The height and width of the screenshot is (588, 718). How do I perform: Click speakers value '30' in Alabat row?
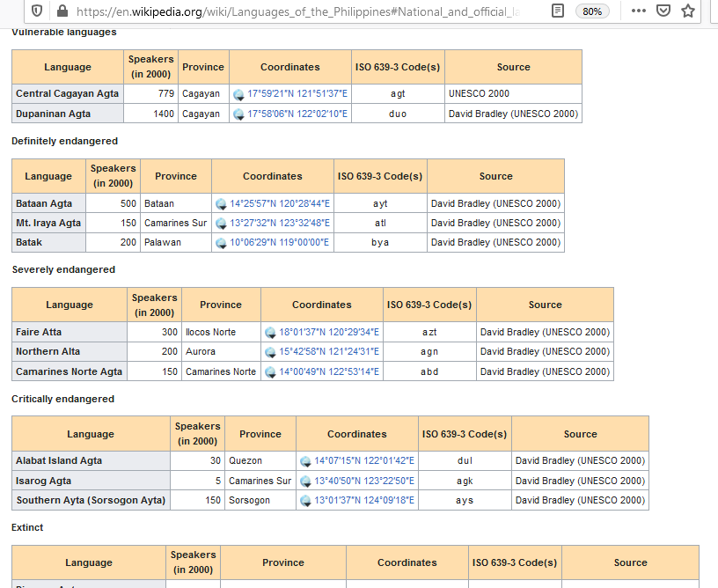(197, 460)
